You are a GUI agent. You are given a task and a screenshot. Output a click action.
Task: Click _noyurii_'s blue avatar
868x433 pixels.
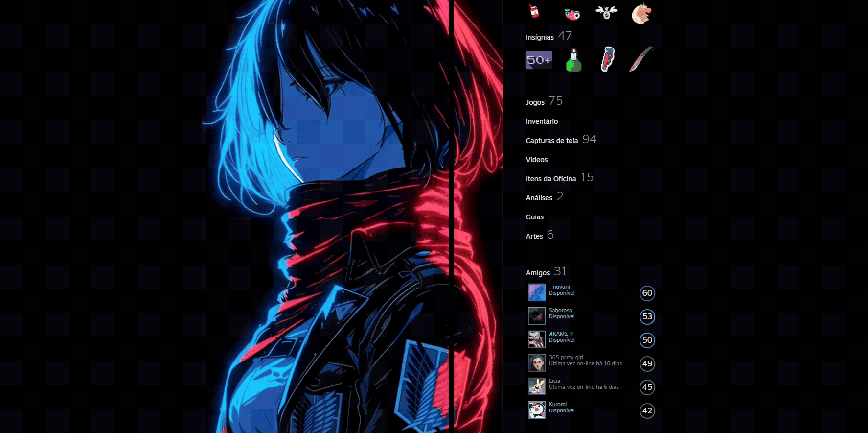(537, 292)
